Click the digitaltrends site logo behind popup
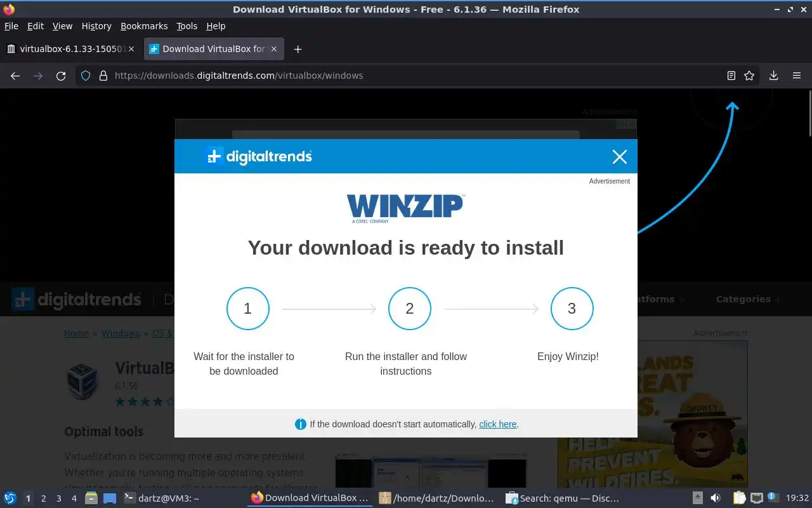The width and height of the screenshot is (812, 508). [x=76, y=299]
